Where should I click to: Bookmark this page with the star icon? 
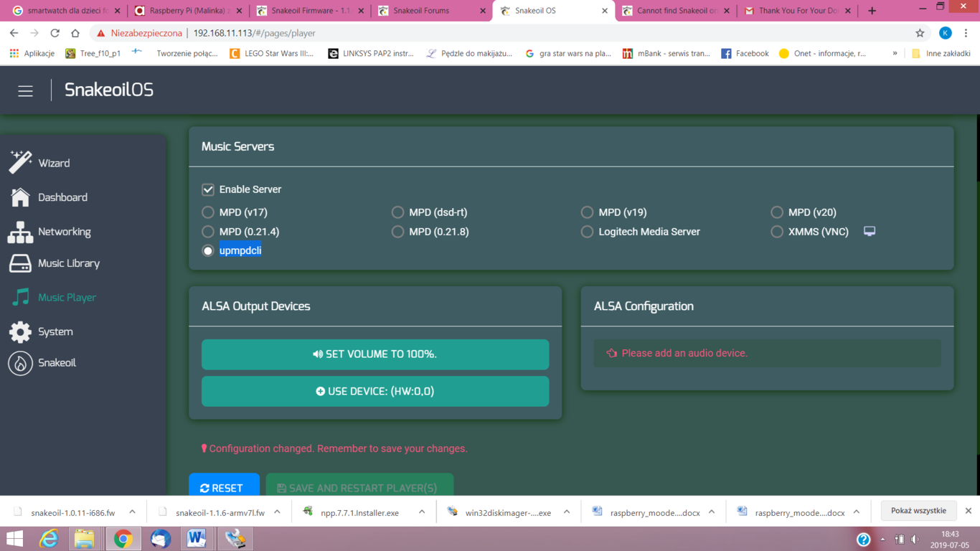920,33
